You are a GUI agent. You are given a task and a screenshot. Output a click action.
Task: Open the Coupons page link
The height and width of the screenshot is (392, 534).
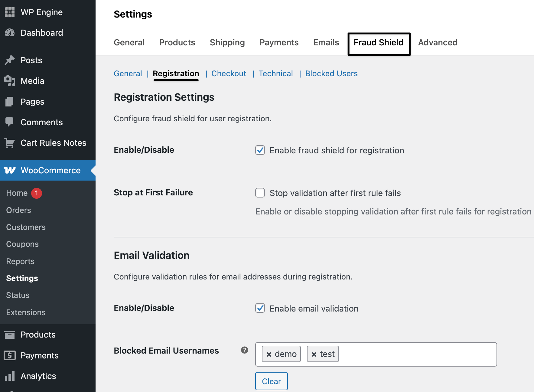coord(22,244)
